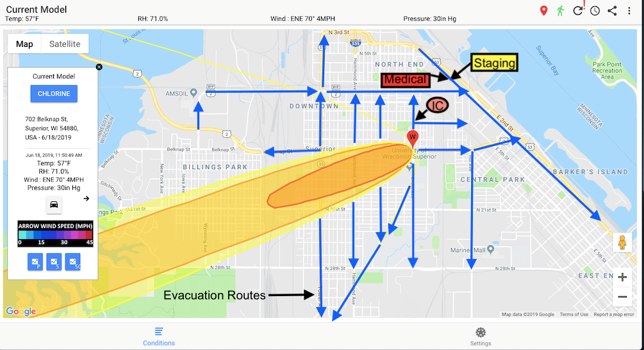
Task: Click the AMSOIL place marker
Action: point(194,93)
